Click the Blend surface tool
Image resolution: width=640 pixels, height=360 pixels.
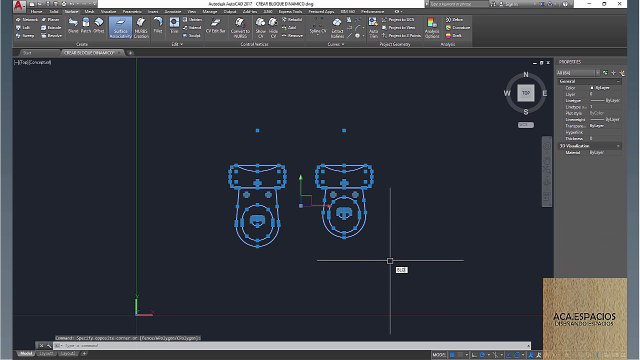pos(73,25)
